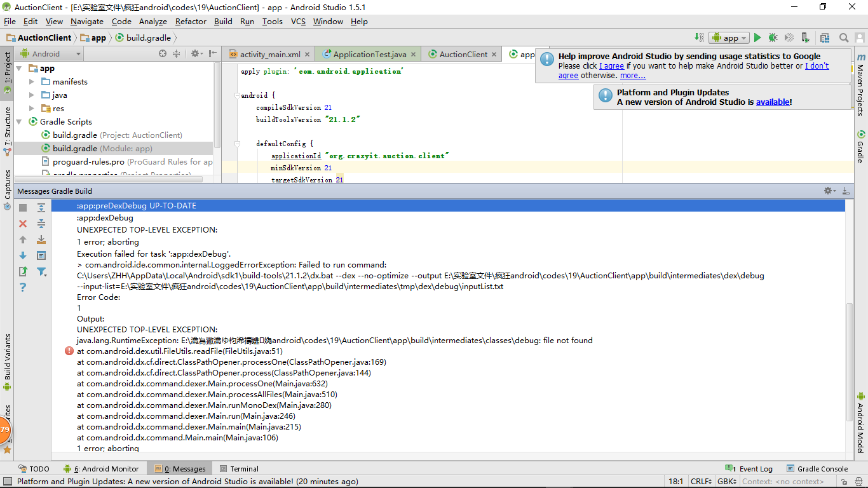This screenshot has height=488, width=868.
Task: Click the Search Everywhere magnifier icon
Action: [x=844, y=37]
